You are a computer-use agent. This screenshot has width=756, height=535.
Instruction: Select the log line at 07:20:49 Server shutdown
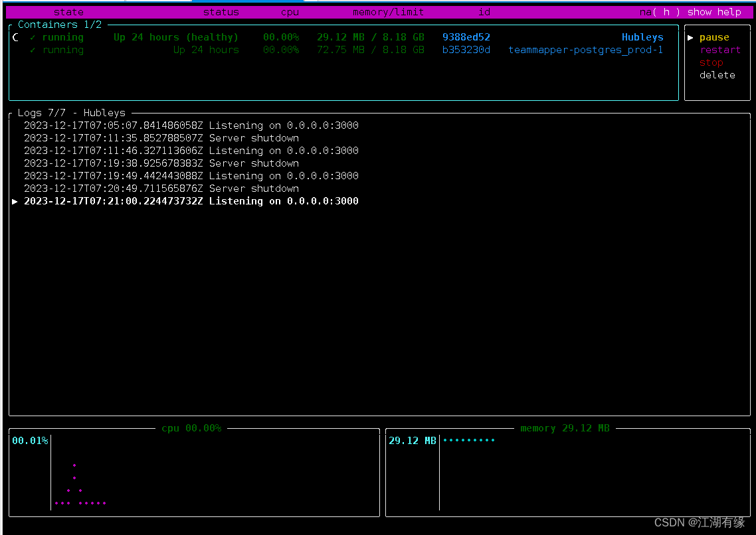(x=161, y=189)
